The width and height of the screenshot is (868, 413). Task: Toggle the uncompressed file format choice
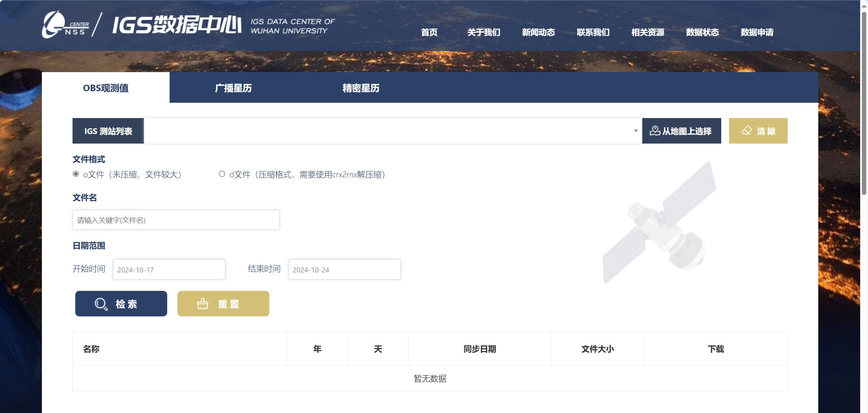(x=75, y=174)
